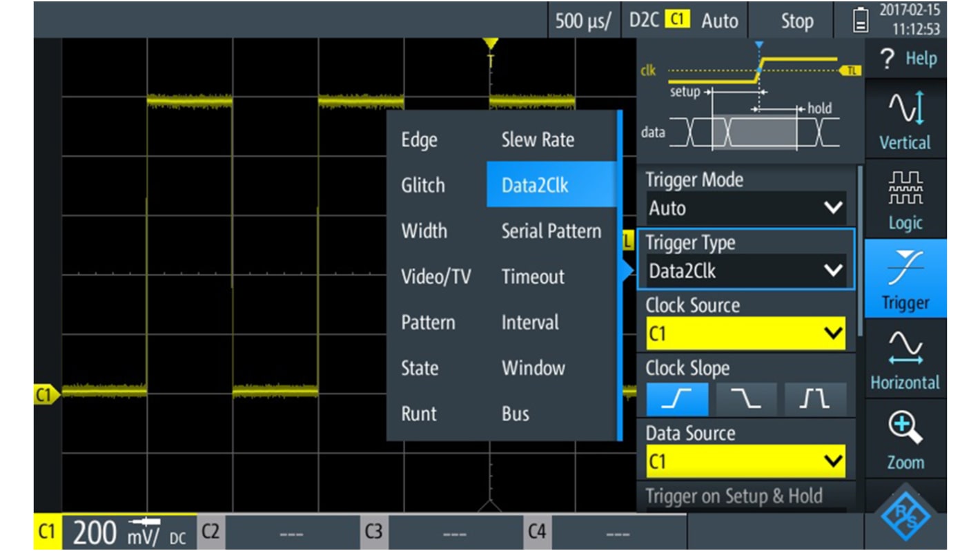Select falling edge clock slope
Viewport: 980px width, 551px height.
(x=745, y=400)
